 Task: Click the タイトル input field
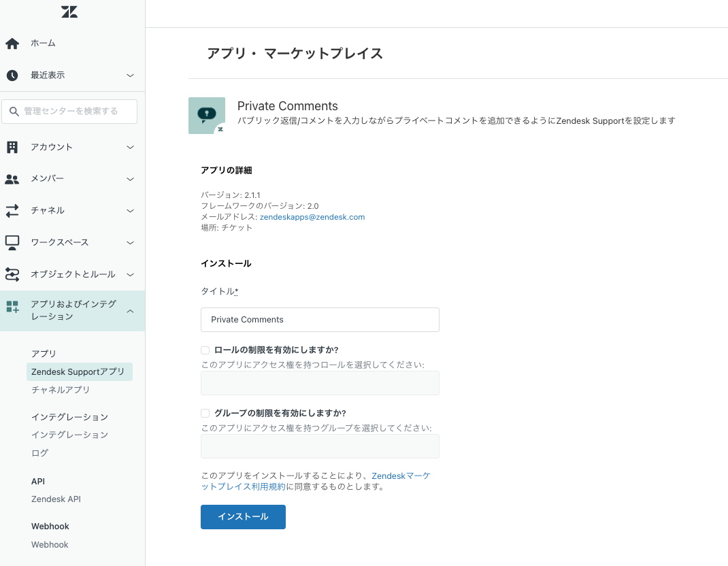pos(320,320)
